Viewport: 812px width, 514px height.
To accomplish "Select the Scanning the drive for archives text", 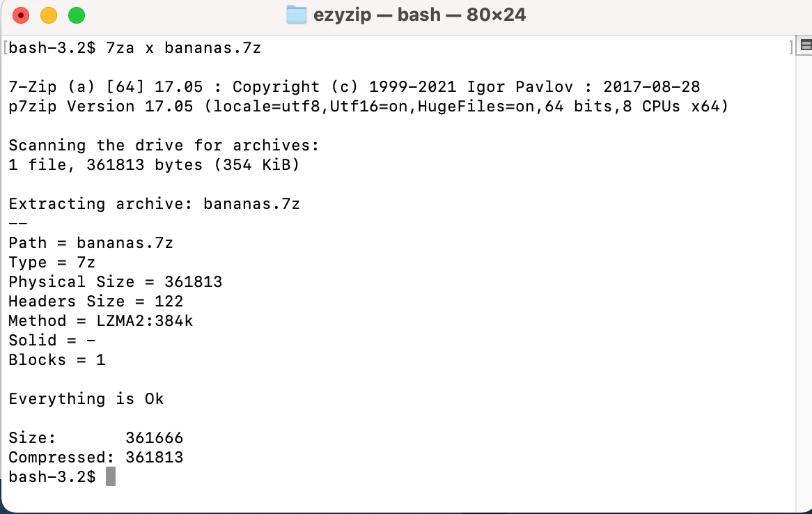I will pos(164,145).
